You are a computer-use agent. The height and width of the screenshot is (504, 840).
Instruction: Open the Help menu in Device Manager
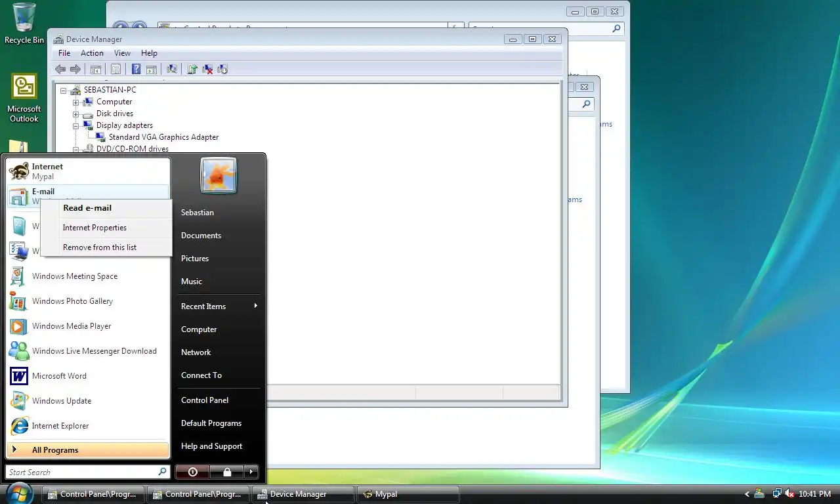coord(149,53)
